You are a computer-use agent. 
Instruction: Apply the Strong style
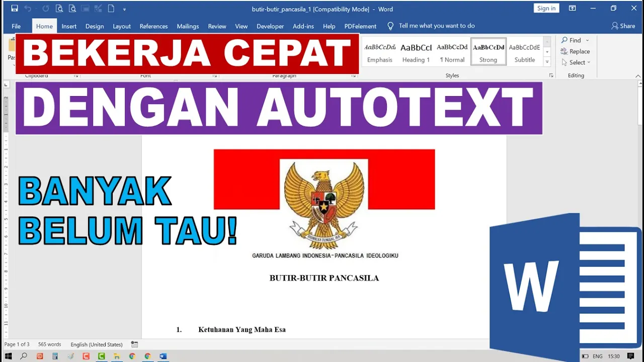click(x=488, y=52)
